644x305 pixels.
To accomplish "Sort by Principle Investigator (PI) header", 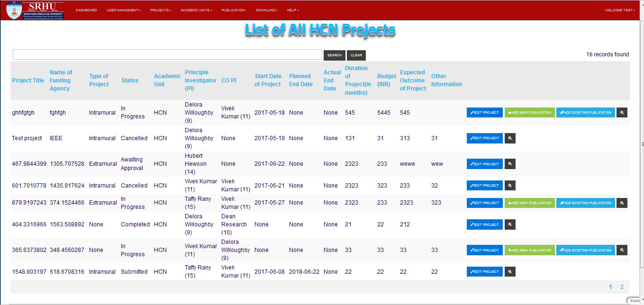I will 200,81.
